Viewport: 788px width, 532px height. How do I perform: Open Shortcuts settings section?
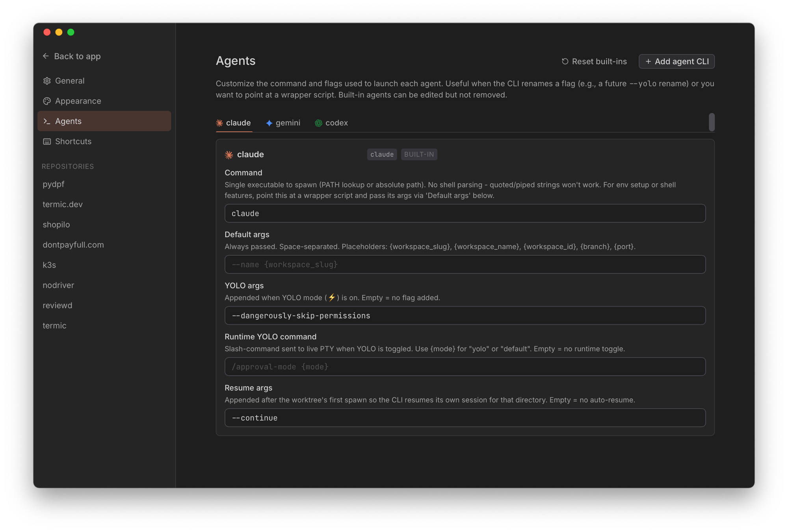click(x=104, y=141)
